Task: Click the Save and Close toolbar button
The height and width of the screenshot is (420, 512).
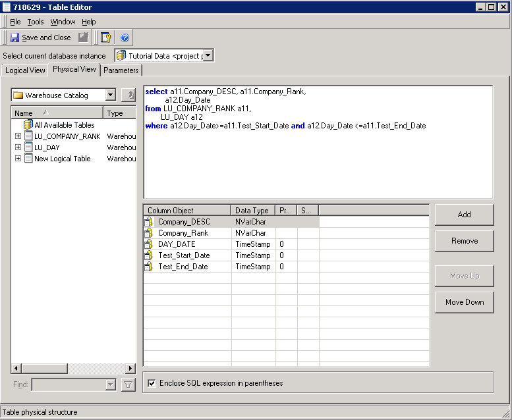Action: click(x=40, y=38)
